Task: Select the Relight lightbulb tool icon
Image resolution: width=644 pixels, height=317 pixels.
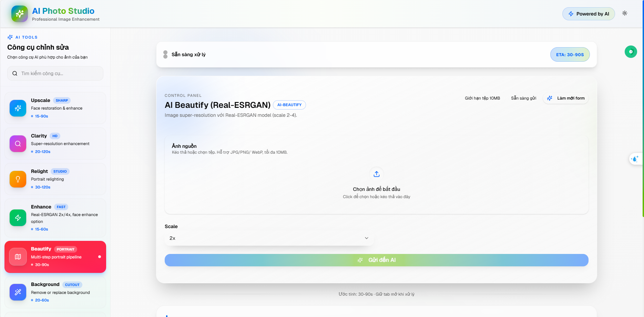Action: [x=18, y=179]
